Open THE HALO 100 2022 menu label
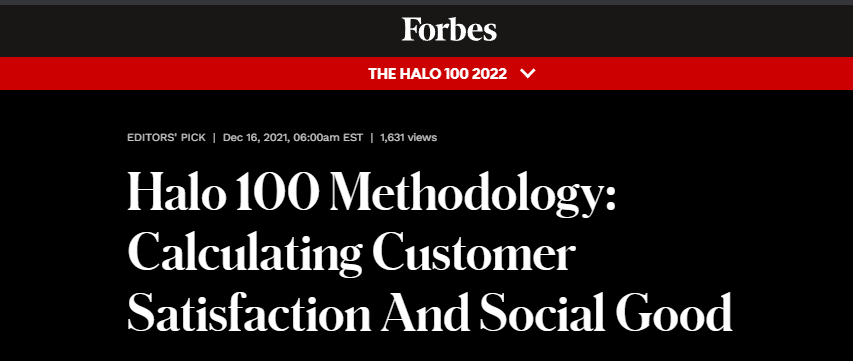This screenshot has height=361, width=853. coord(437,73)
